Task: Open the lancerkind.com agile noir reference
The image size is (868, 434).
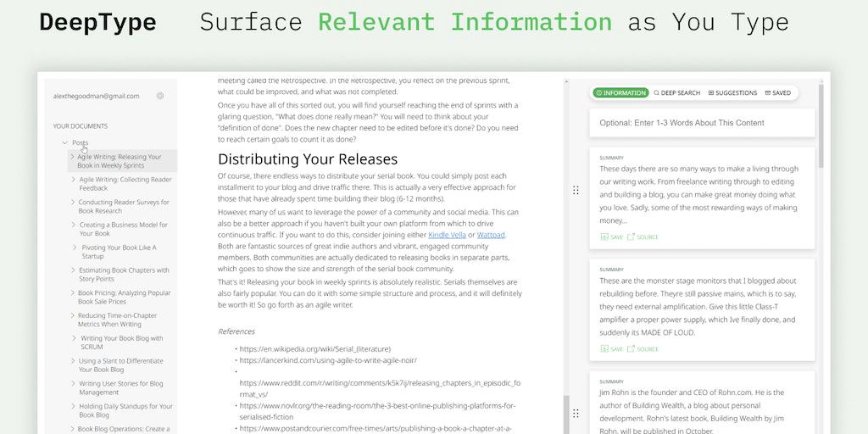Action: click(x=328, y=360)
